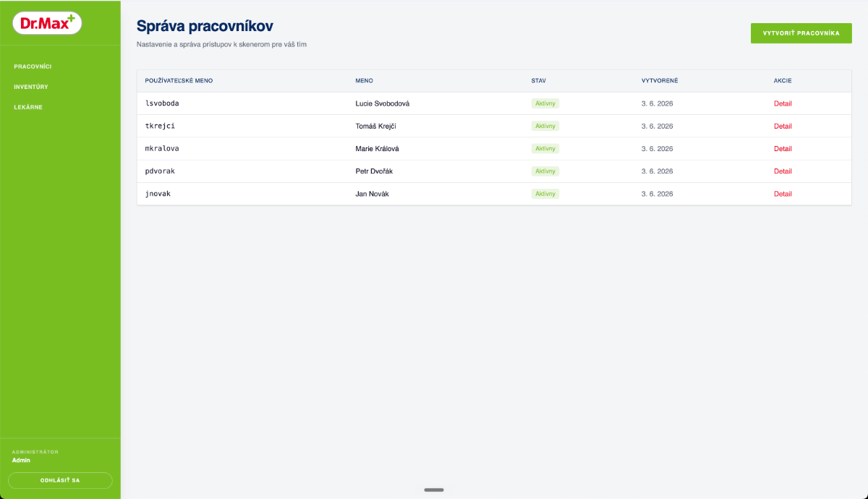Viewport: 868px width, 499px height.
Task: Click username tkrejci
Action: [x=160, y=126]
